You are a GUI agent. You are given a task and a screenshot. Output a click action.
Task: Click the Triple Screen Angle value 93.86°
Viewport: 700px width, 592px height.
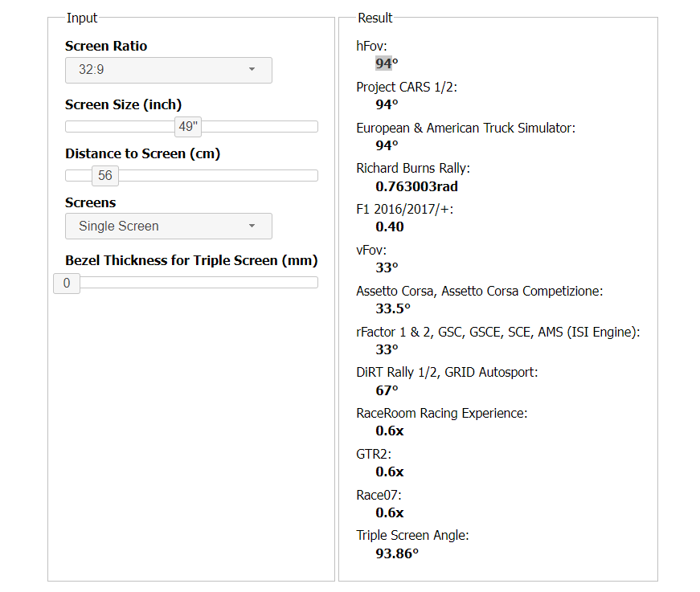pos(397,553)
